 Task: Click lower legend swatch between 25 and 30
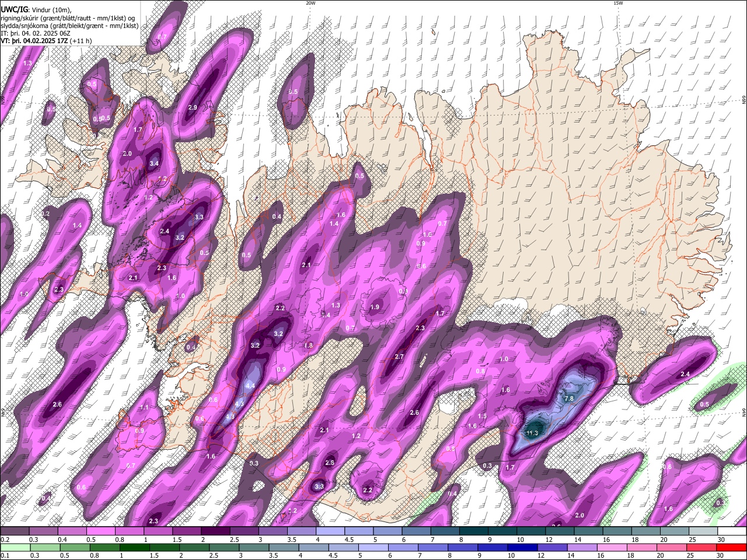tap(703, 547)
